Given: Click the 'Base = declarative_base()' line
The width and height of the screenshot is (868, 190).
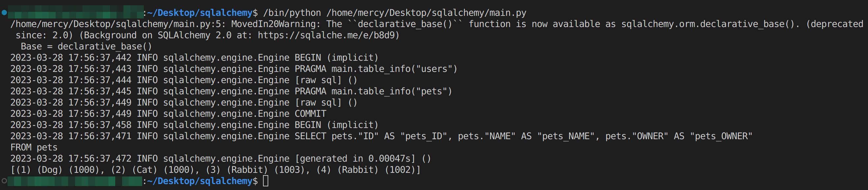Looking at the screenshot, I should [x=86, y=47].
